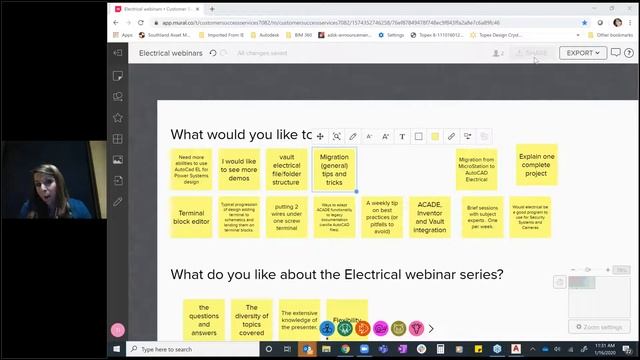640x360 pixels.
Task: Click the browser back arrow
Action: pos(116,22)
